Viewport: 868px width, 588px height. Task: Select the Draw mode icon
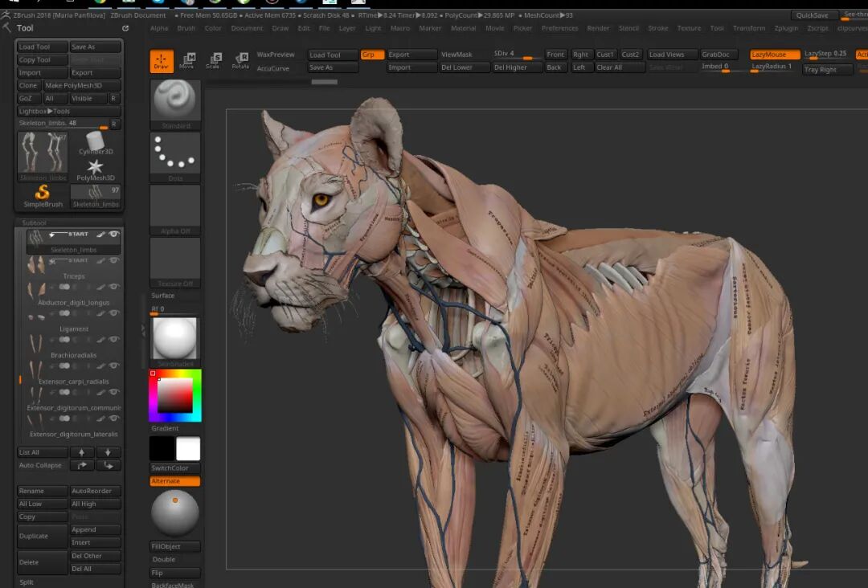pyautogui.click(x=161, y=61)
